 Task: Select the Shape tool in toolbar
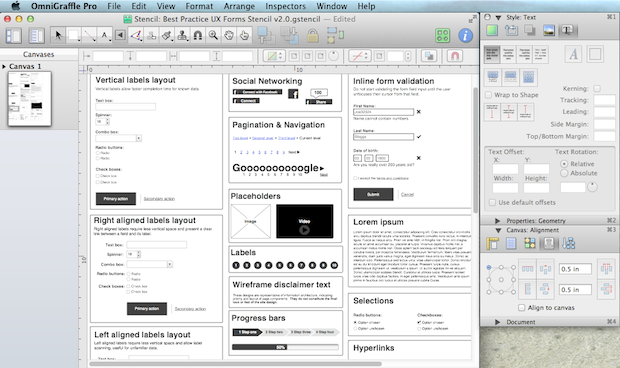click(74, 36)
